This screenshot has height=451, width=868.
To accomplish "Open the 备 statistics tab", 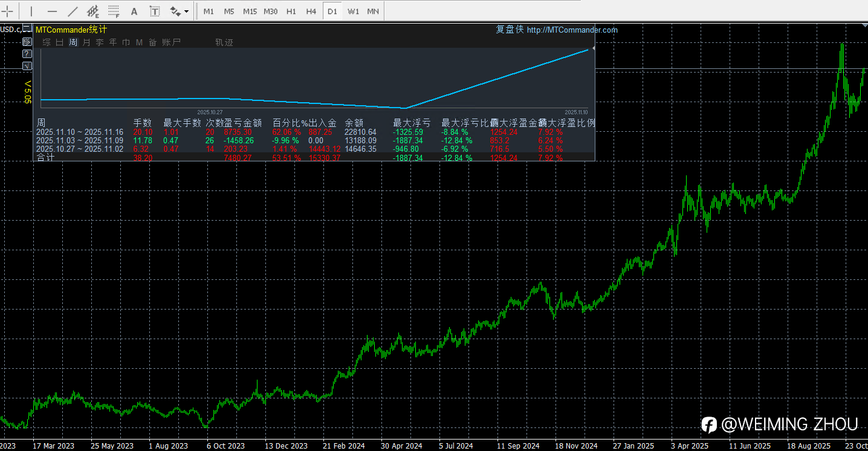I will (153, 42).
